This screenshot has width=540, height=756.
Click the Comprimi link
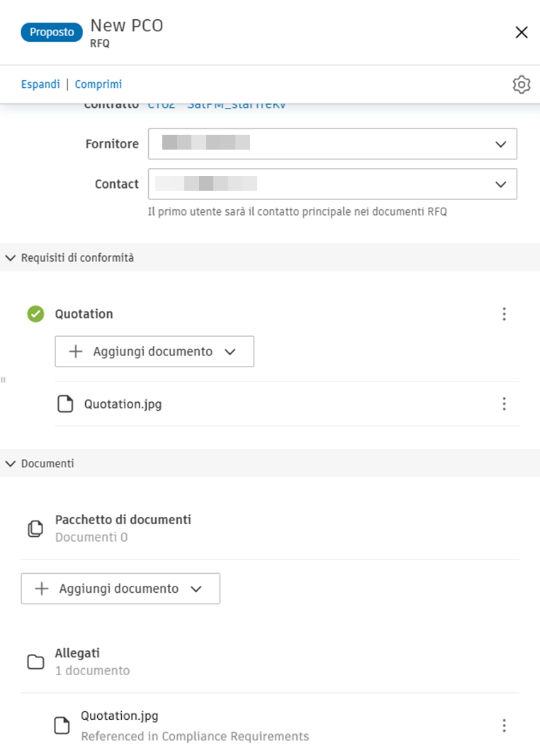coord(99,84)
